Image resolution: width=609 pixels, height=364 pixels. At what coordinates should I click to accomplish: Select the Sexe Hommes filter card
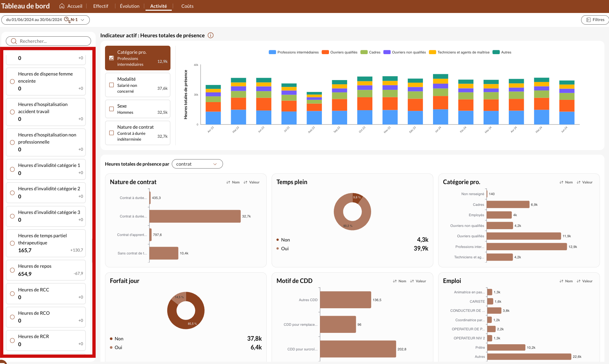click(x=138, y=109)
